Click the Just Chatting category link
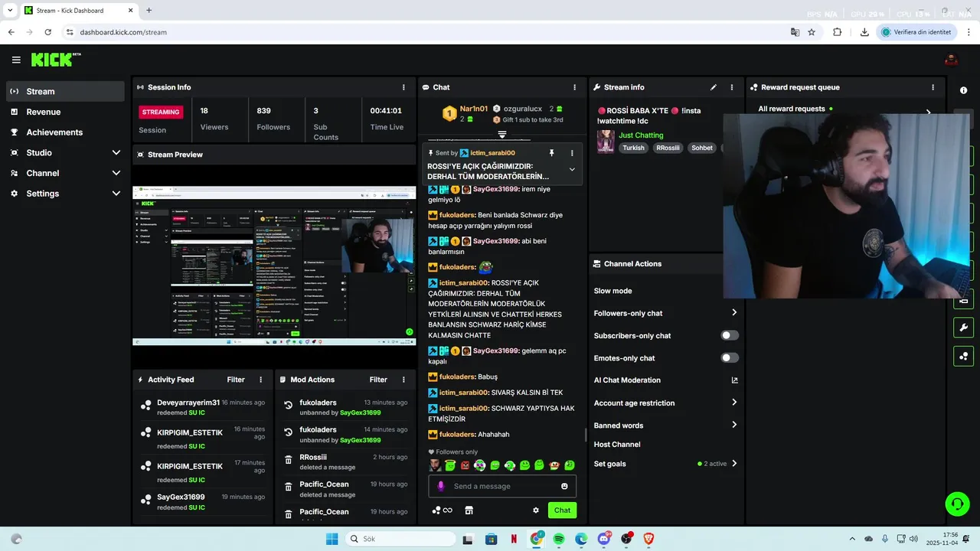The image size is (980, 551). point(641,135)
